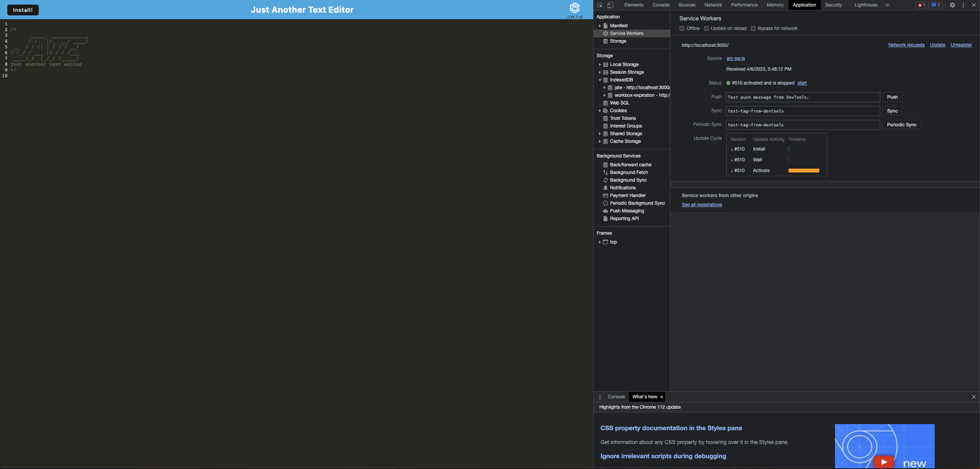Click the Install! button
Image resolution: width=980 pixels, height=469 pixels.
[22, 10]
